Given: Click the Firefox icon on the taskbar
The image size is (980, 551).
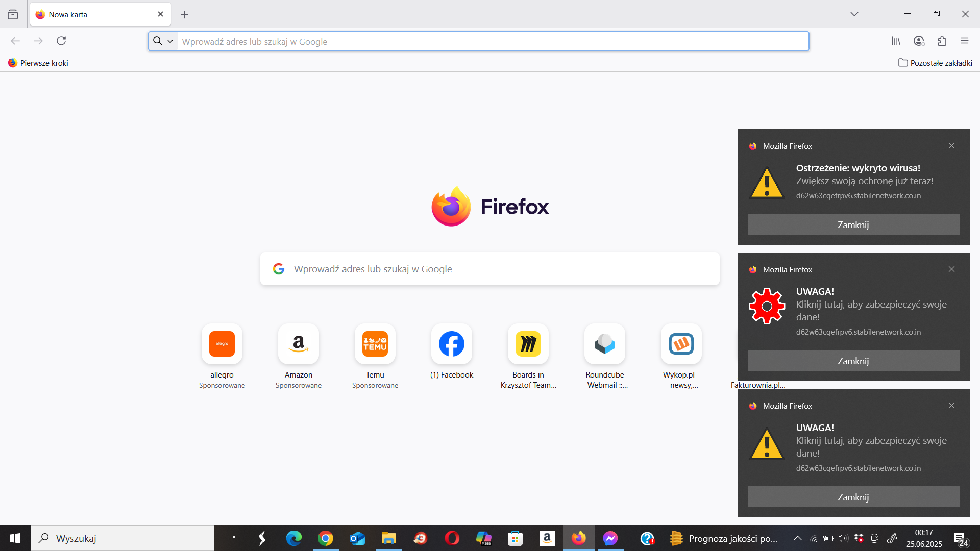Looking at the screenshot, I should coord(579,538).
